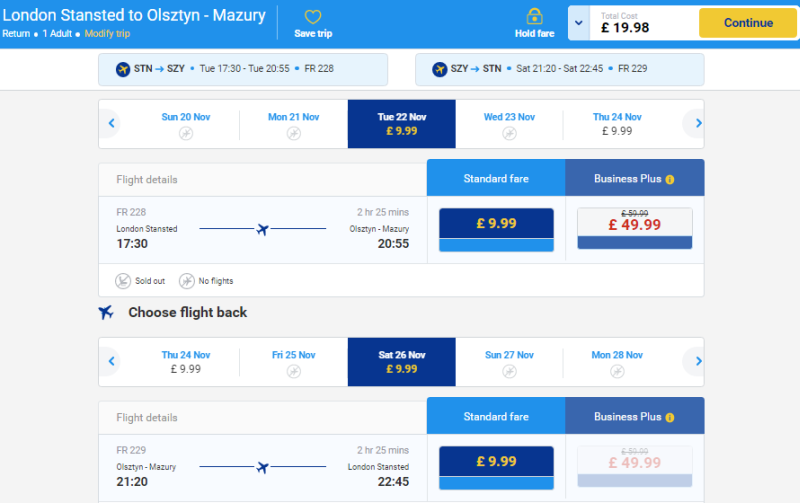
Task: Select the Thu 24 Nov outbound date tab
Action: click(617, 124)
